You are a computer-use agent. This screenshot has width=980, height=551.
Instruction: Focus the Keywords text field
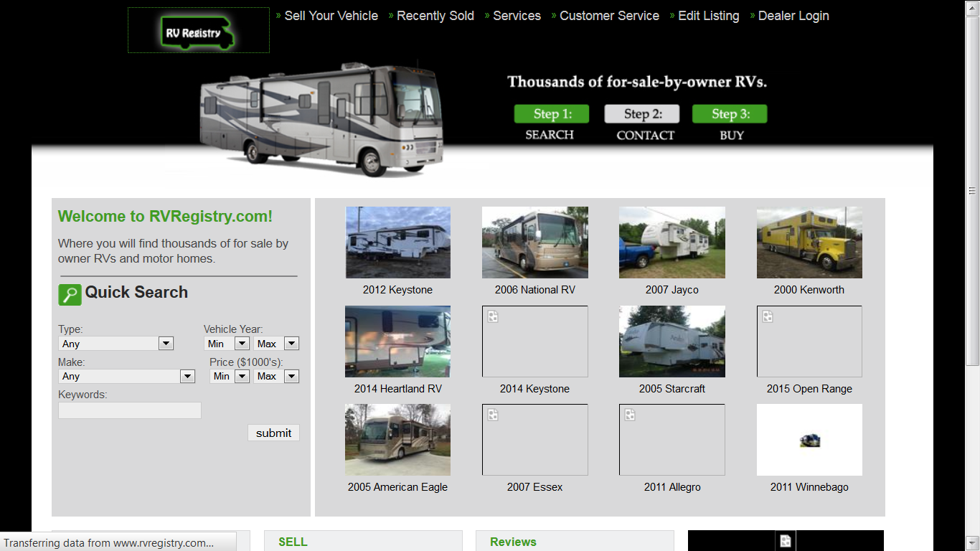[x=130, y=410]
